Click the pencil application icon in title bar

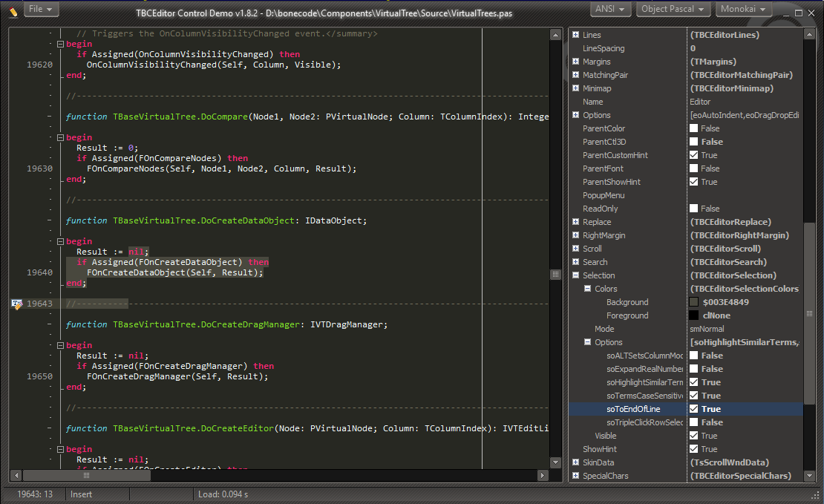coord(13,10)
